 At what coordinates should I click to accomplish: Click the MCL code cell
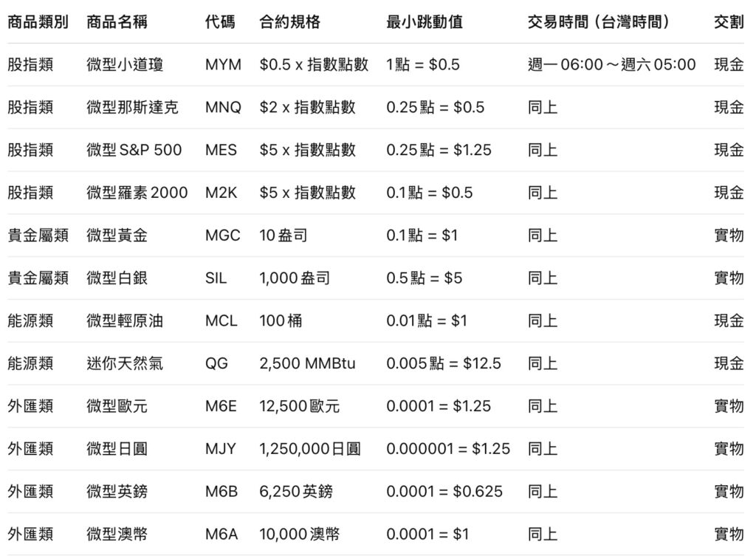[222, 321]
